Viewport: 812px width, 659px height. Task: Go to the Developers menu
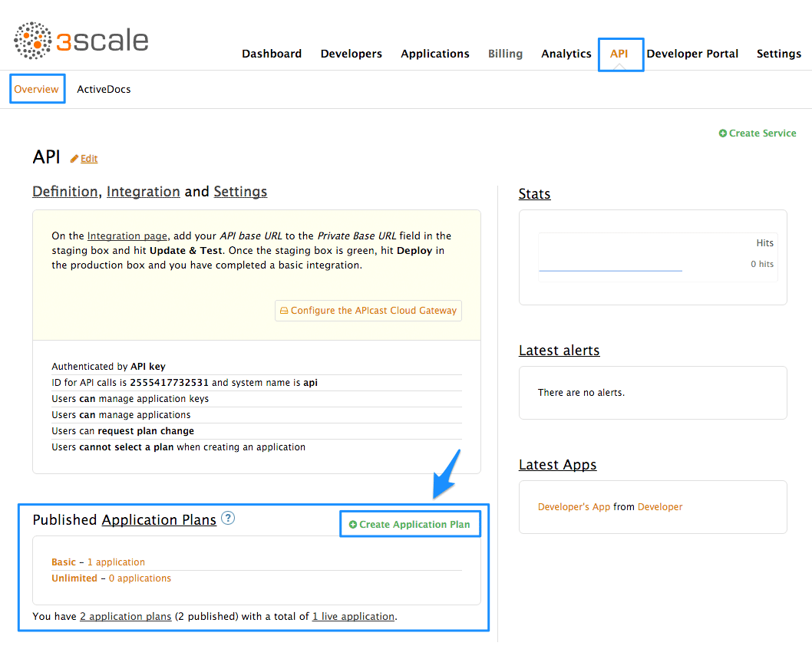point(351,54)
